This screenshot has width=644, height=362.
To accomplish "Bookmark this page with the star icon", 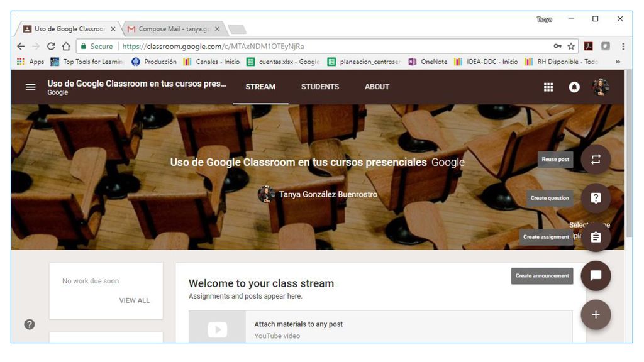I will coord(571,47).
